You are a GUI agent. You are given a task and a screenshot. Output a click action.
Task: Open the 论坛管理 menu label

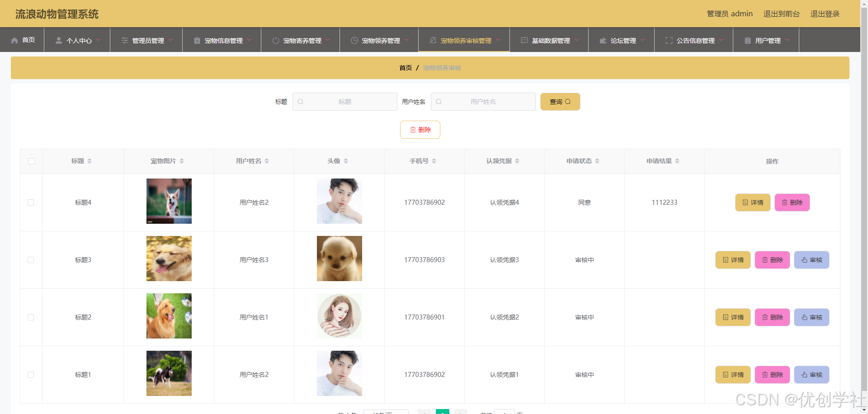click(623, 41)
